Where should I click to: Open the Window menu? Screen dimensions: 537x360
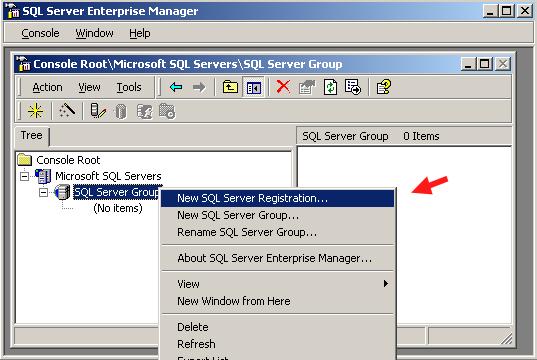(x=94, y=33)
